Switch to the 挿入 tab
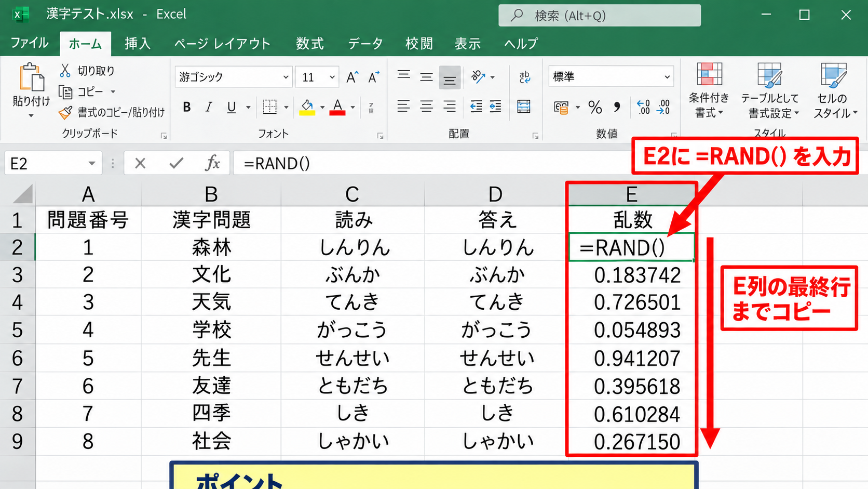The width and height of the screenshot is (868, 489). point(138,44)
